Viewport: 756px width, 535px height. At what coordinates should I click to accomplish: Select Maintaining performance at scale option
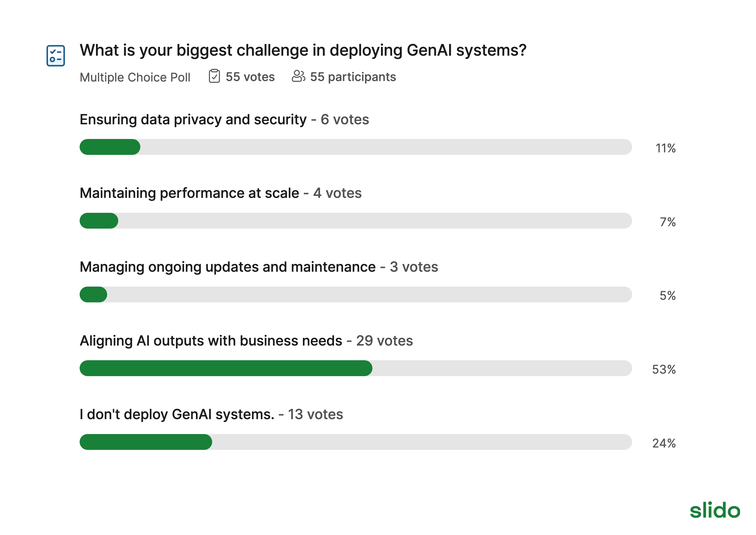[x=189, y=193]
